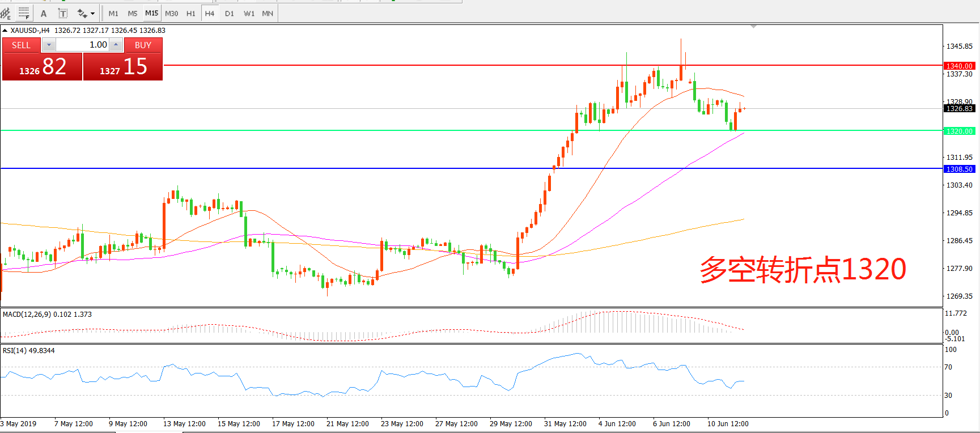Viewport: 980px width, 433px height.
Task: Toggle the M15 timeframe
Action: 151,13
